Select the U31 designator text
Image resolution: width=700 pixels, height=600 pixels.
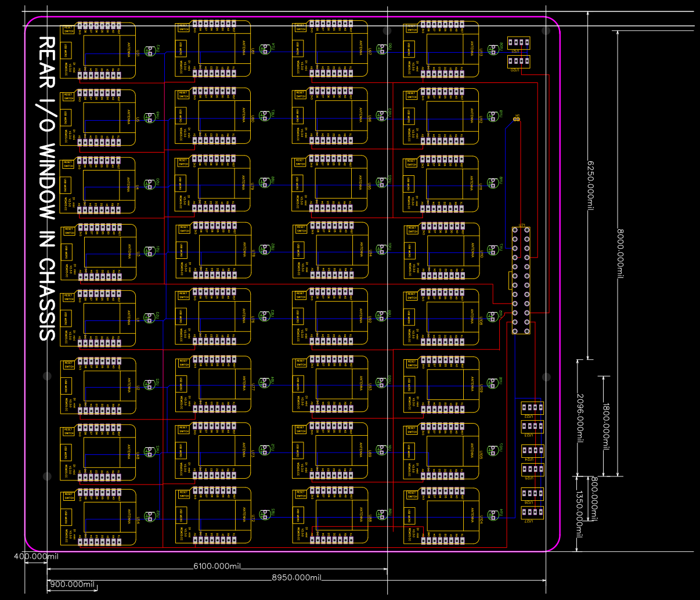click(x=138, y=52)
